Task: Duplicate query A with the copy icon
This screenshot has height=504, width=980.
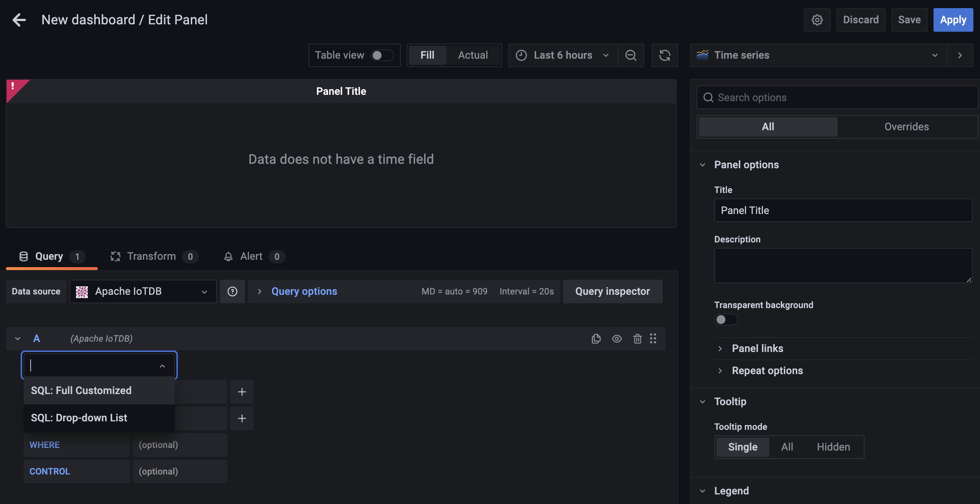Action: [x=596, y=339]
